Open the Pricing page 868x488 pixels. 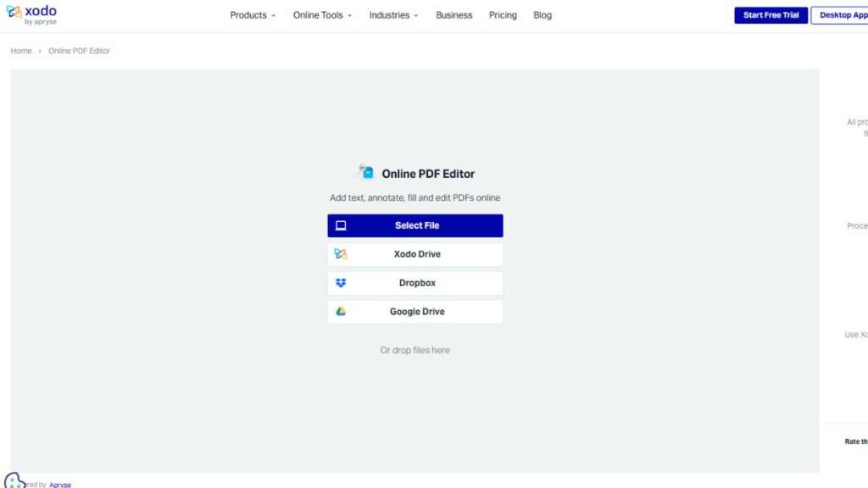[503, 15]
